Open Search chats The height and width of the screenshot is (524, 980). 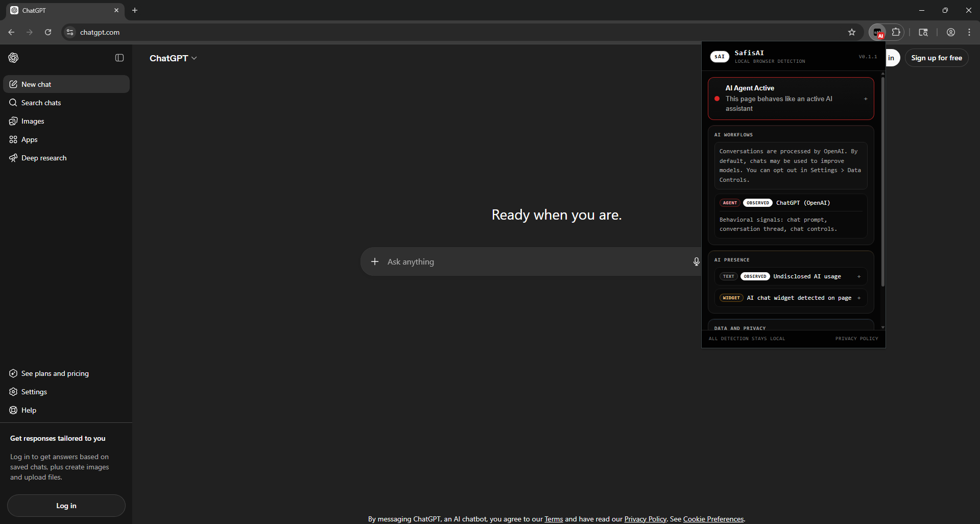pos(66,103)
